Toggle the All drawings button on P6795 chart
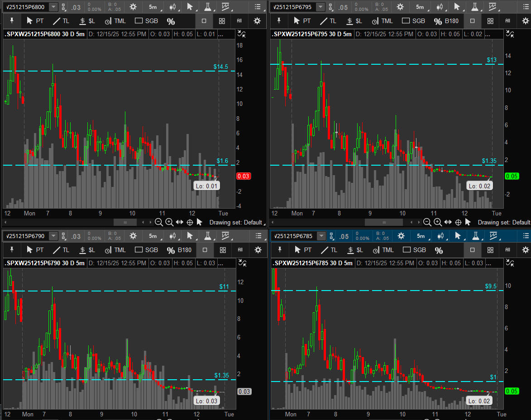Viewport: 531px width, 420px height. [x=508, y=21]
